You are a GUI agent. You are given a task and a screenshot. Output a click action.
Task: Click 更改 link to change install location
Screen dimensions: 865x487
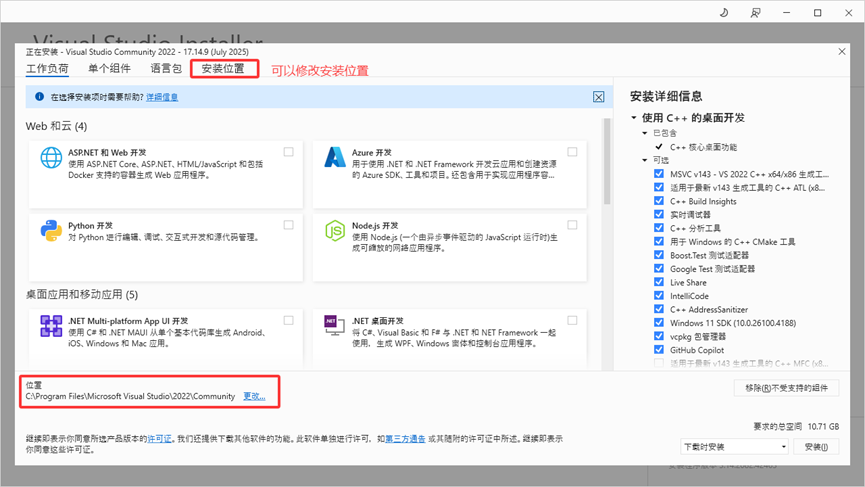click(x=254, y=396)
